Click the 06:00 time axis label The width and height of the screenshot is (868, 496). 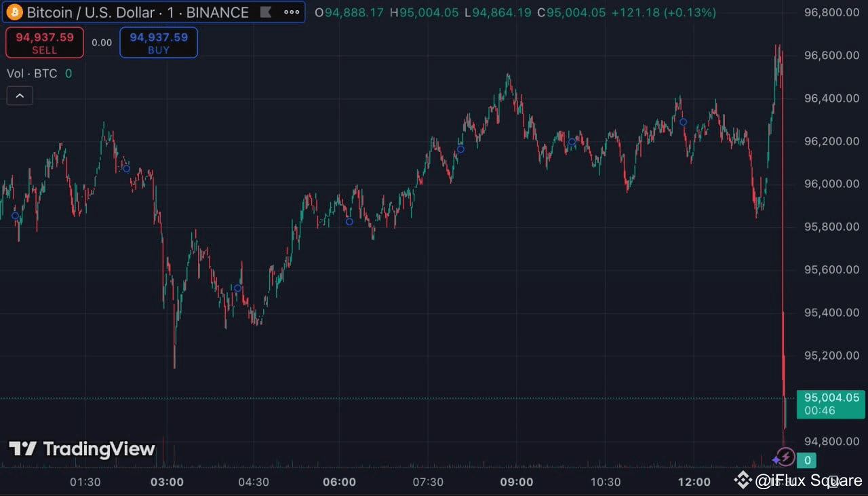340,482
